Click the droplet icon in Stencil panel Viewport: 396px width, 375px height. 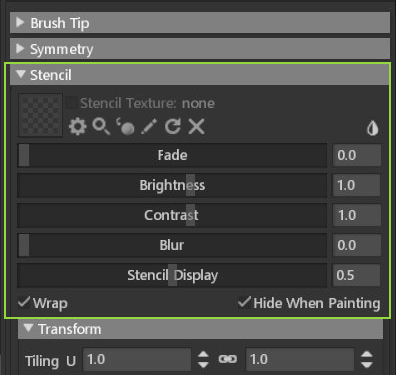click(372, 128)
